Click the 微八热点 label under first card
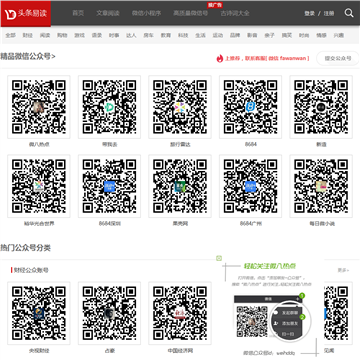Image resolution: width=360 pixels, height=360 pixels. pos(39,145)
